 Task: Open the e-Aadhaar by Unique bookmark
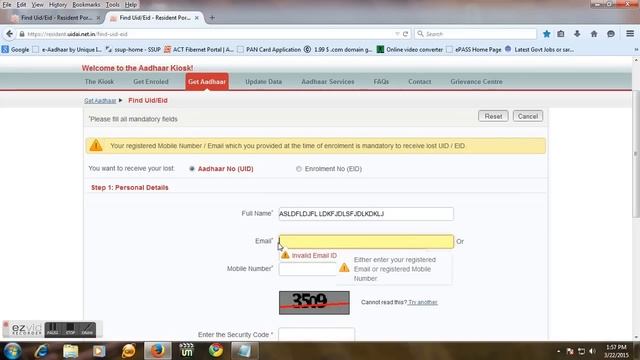click(67, 49)
